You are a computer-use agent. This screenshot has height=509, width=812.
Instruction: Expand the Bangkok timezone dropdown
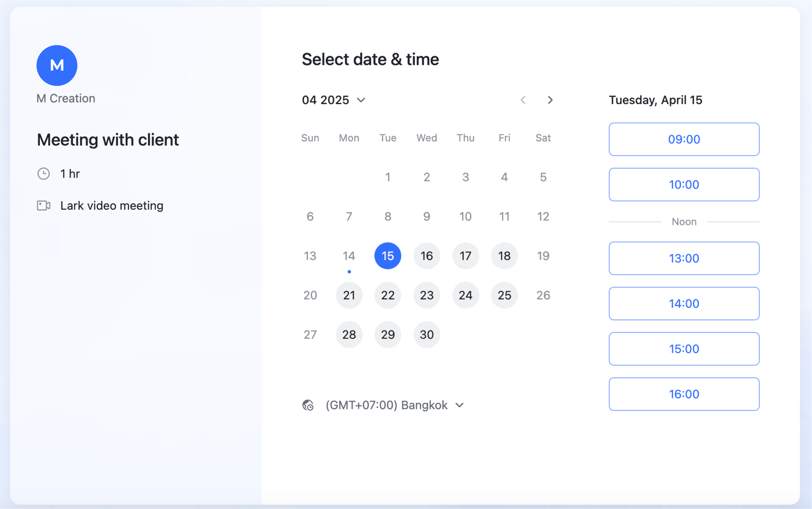[x=394, y=405]
